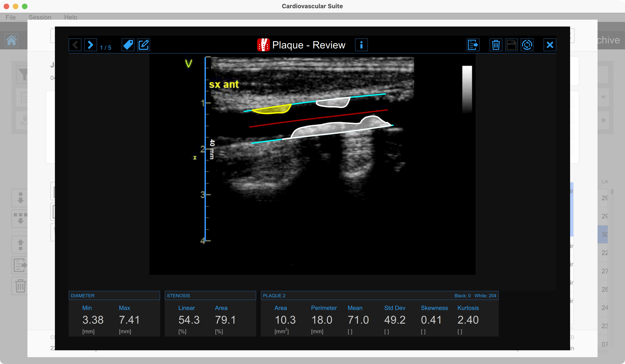Click the grayscale intensity bar
The image size is (625, 364).
coord(467,89)
